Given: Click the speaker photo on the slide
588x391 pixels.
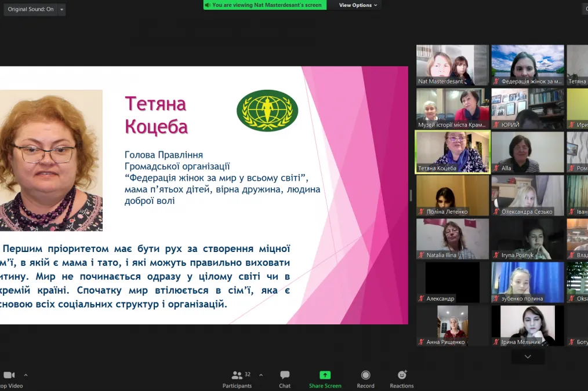Looking at the screenshot, I should click(51, 160).
